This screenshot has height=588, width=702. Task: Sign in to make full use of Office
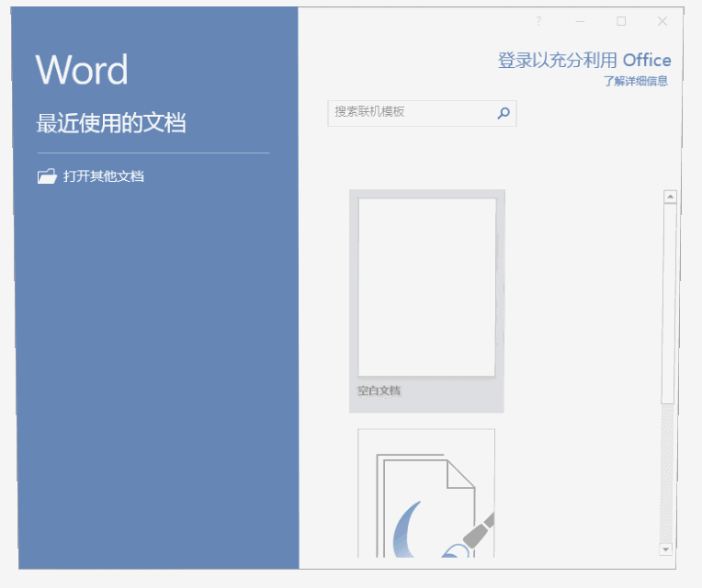584,61
